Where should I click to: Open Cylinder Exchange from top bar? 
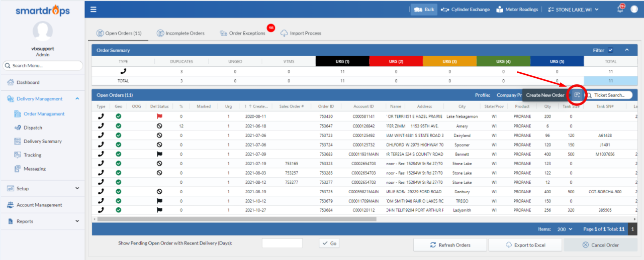[465, 10]
